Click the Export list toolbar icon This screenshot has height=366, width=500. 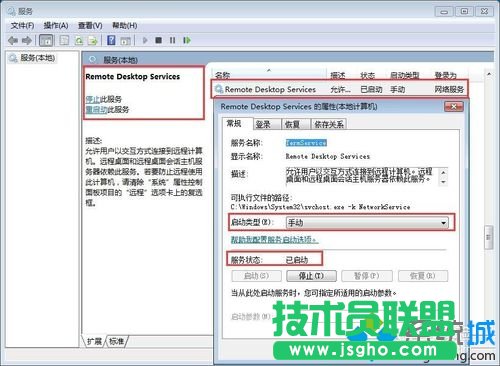(x=92, y=40)
